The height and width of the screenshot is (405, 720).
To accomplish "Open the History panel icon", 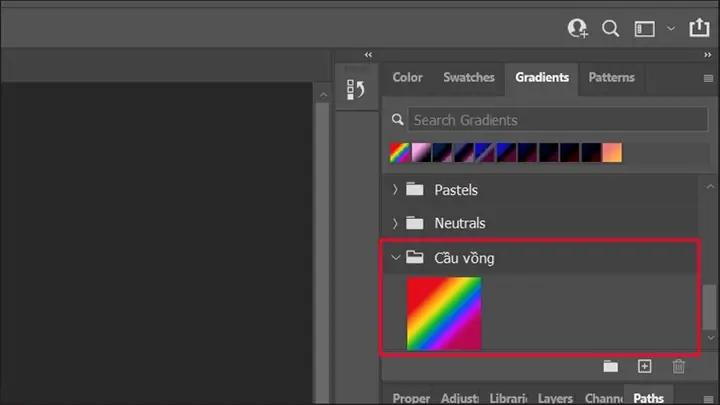I will pyautogui.click(x=356, y=89).
